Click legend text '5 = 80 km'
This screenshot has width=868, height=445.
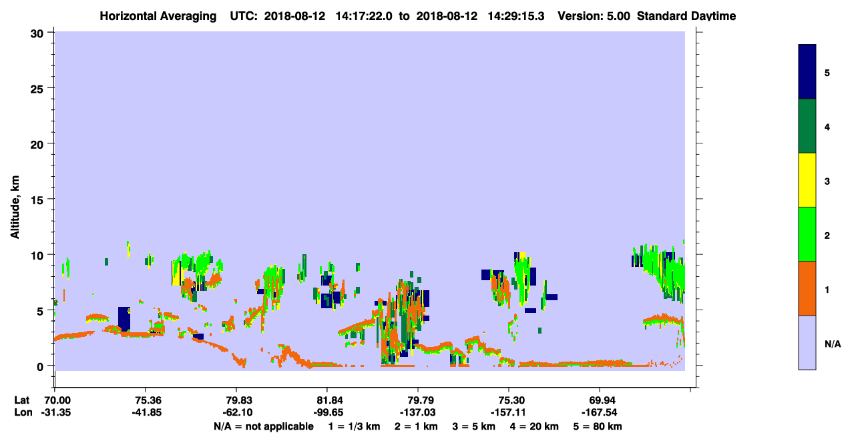[598, 426]
